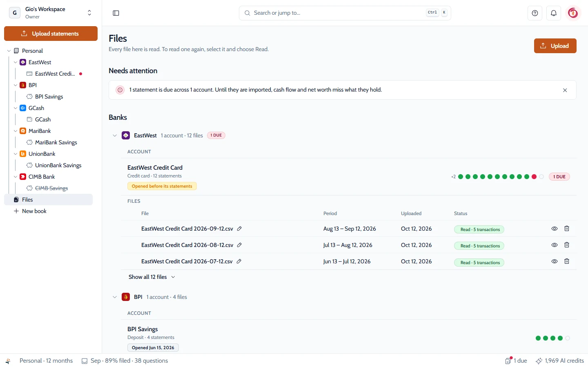
Task: Toggle the sidebar panel icon
Action: (x=116, y=13)
